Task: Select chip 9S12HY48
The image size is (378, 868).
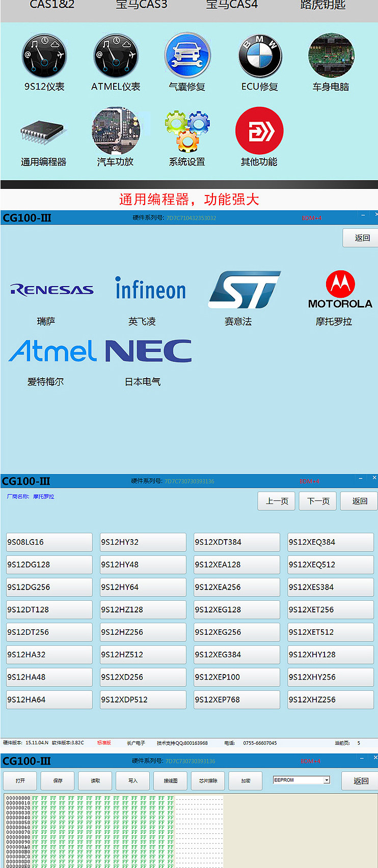Action: pyautogui.click(x=143, y=565)
